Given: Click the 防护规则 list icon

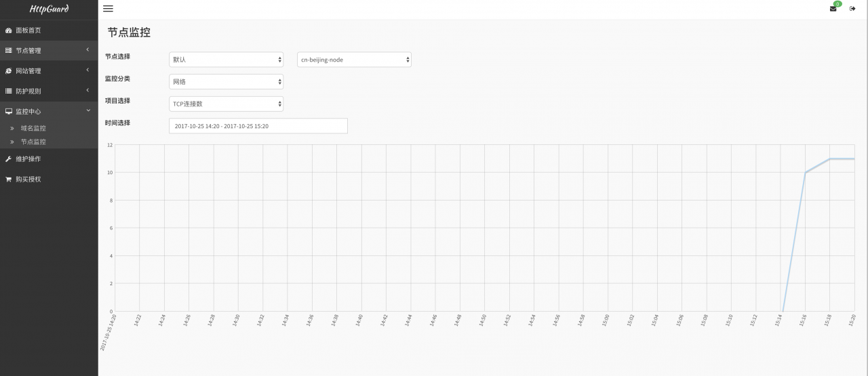Looking at the screenshot, I should (8, 91).
